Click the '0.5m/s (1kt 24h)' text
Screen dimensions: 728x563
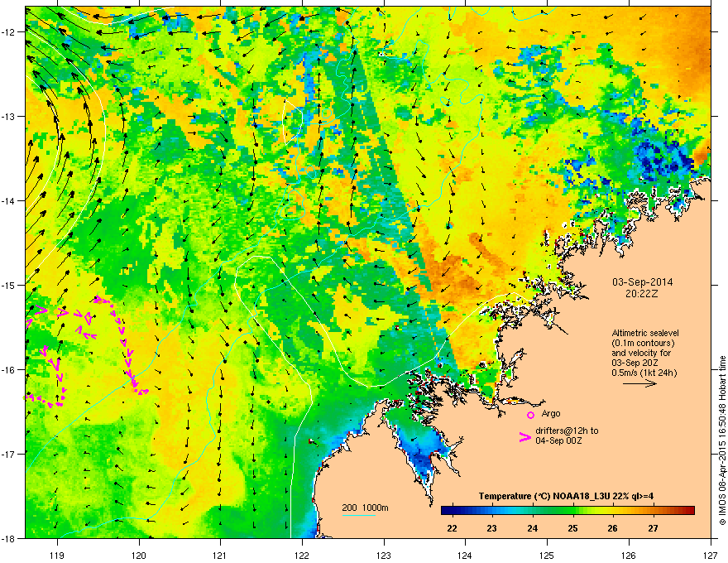tap(644, 373)
